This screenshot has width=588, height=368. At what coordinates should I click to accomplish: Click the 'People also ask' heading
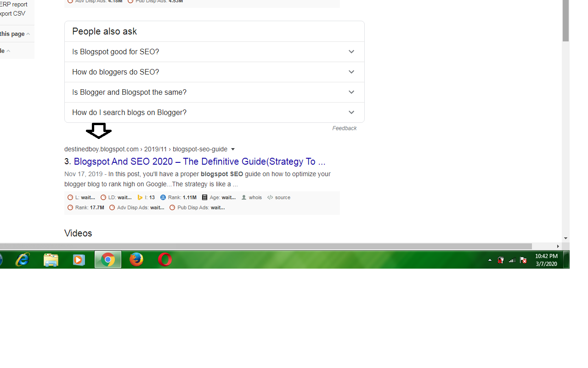click(104, 31)
